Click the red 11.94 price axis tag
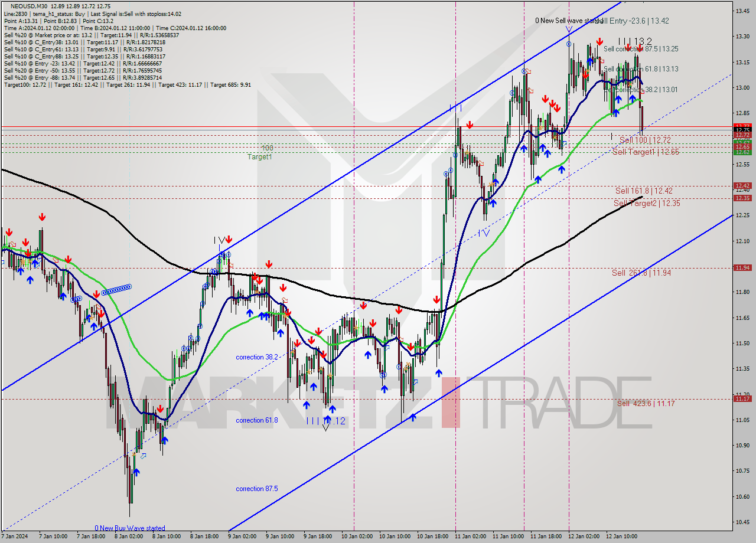 coord(742,267)
